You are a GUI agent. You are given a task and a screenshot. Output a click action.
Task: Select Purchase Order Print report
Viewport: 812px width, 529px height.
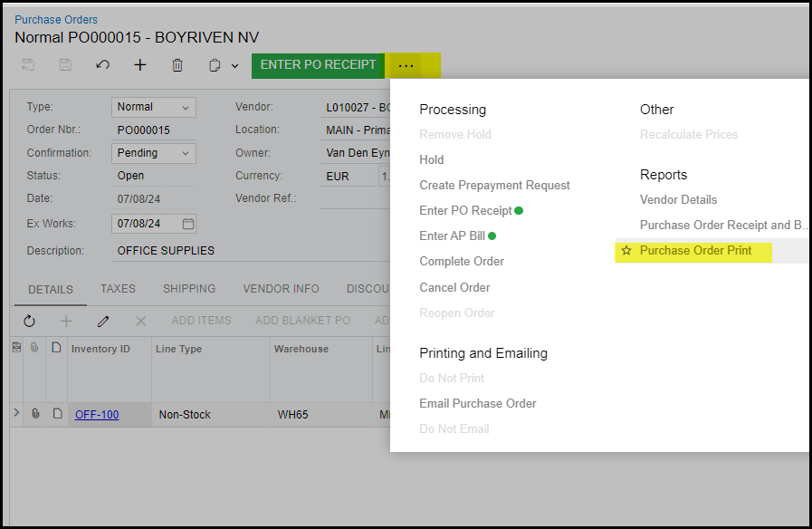(x=695, y=251)
